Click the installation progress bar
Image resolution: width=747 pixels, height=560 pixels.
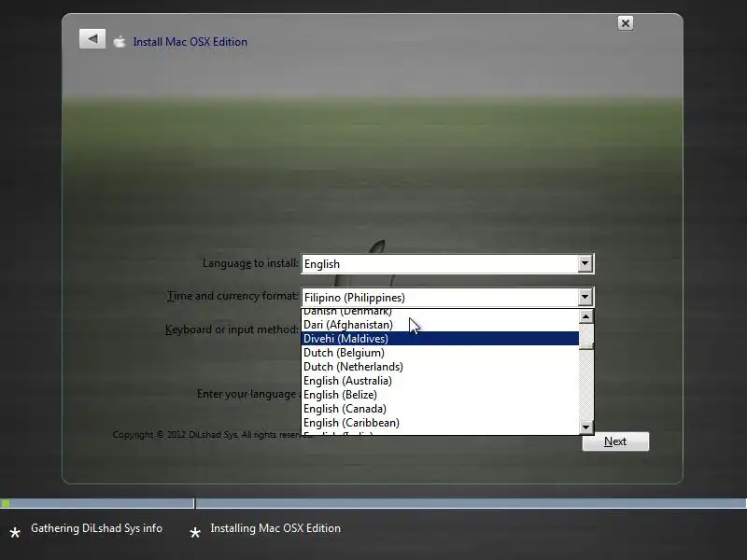373,503
